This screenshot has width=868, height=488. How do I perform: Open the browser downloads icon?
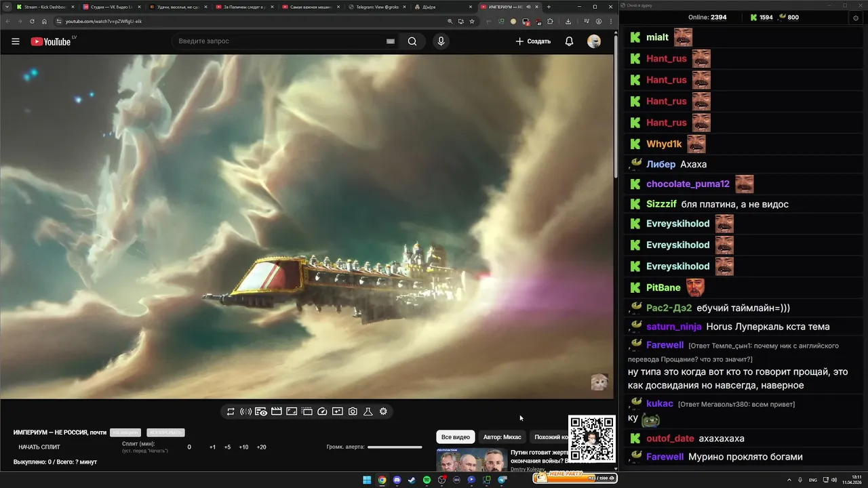click(x=568, y=21)
